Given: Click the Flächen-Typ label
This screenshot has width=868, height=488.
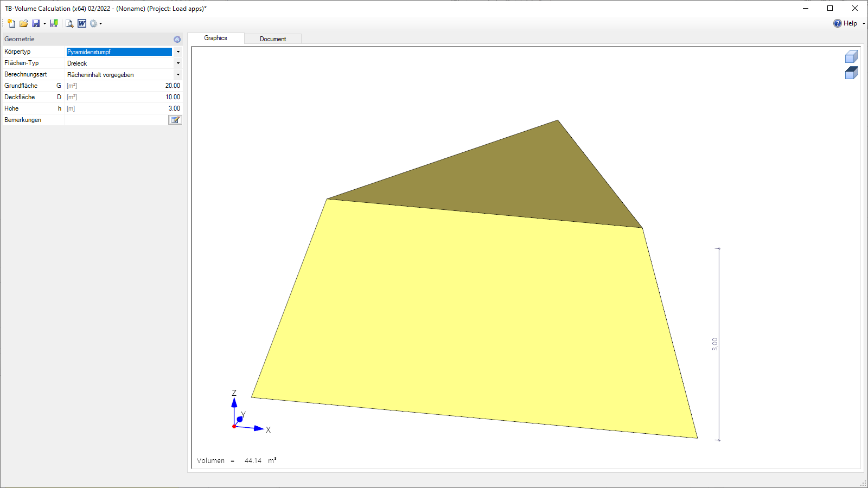Looking at the screenshot, I should 22,63.
